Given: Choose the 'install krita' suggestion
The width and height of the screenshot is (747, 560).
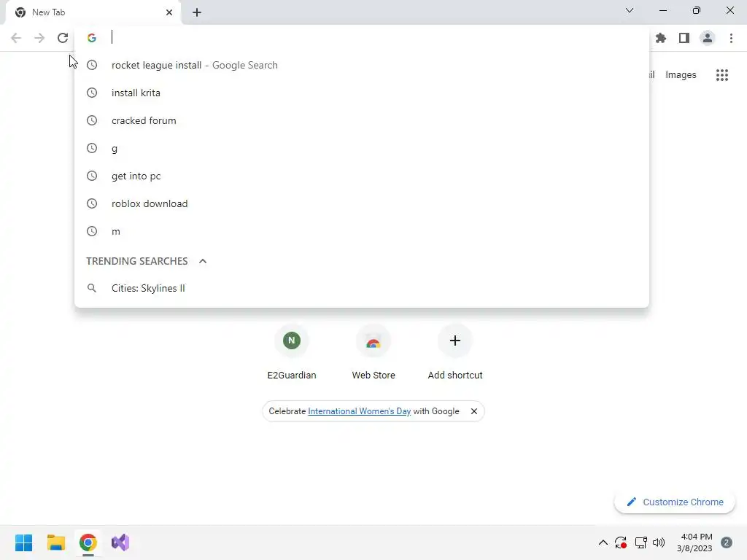Looking at the screenshot, I should pyautogui.click(x=362, y=93).
